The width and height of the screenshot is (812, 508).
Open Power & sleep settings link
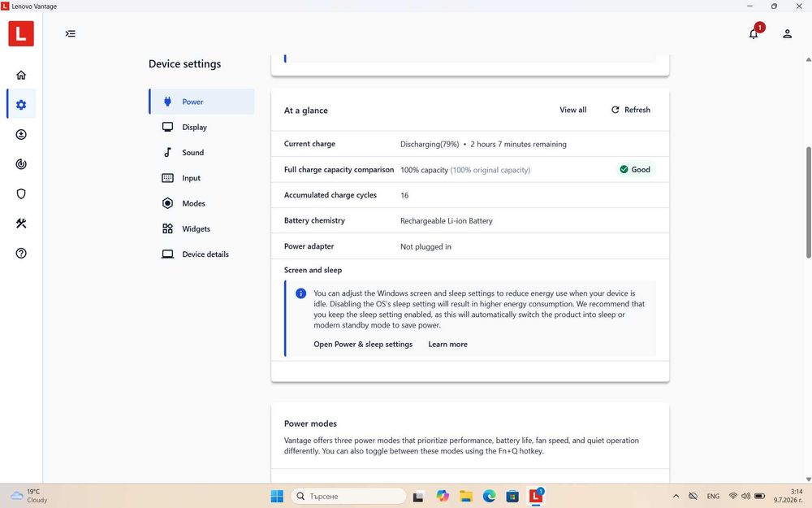click(363, 344)
